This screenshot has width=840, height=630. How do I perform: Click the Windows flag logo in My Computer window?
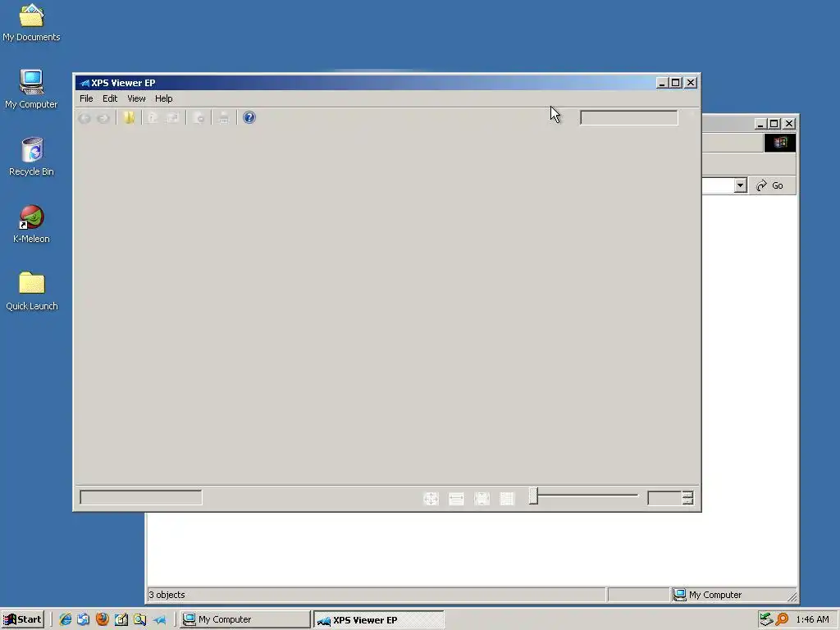pos(779,143)
